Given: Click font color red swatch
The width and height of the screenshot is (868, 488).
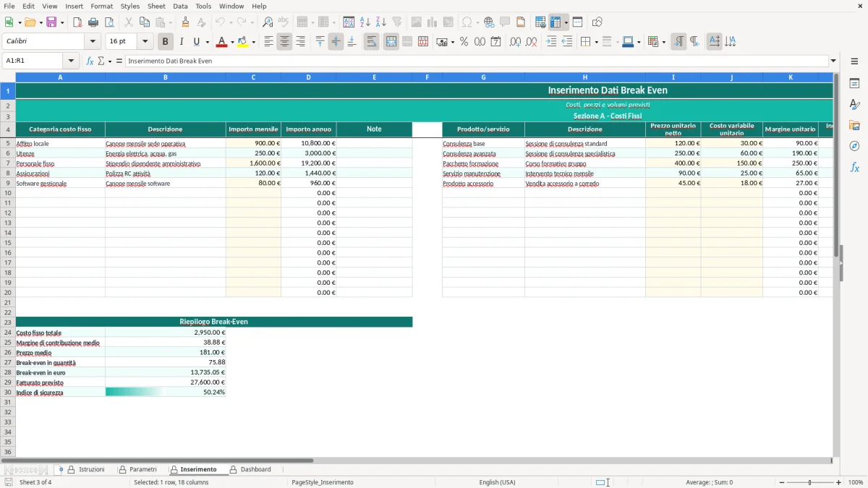Looking at the screenshot, I should (x=221, y=42).
